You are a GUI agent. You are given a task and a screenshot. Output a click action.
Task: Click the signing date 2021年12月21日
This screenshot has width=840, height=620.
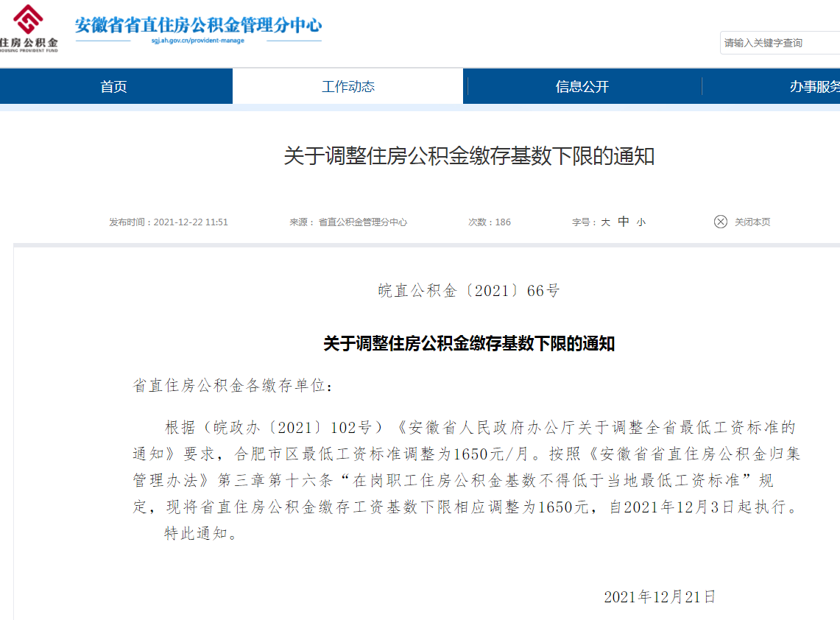coord(660,597)
